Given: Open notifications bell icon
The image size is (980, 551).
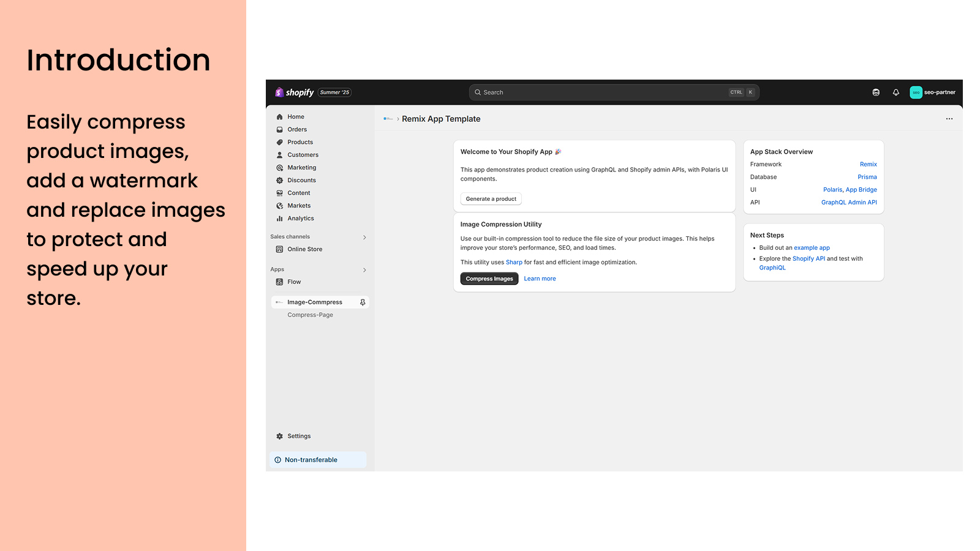Looking at the screenshot, I should pos(896,92).
